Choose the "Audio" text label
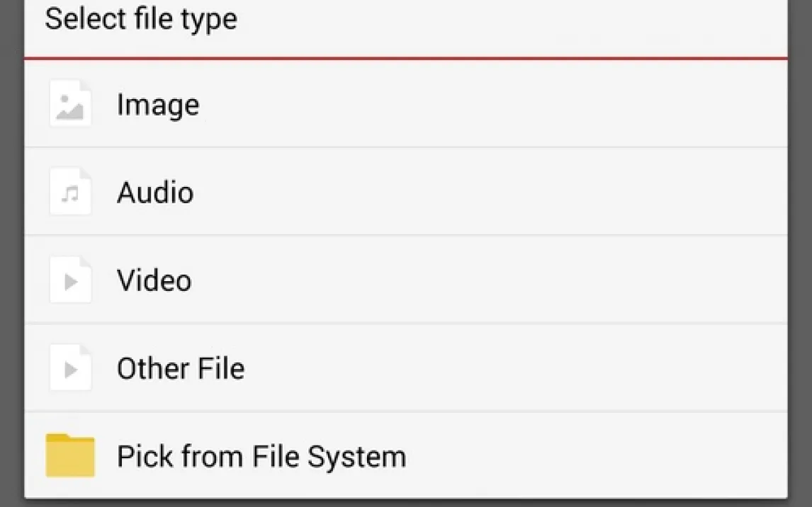Image resolution: width=812 pixels, height=507 pixels. coord(155,193)
